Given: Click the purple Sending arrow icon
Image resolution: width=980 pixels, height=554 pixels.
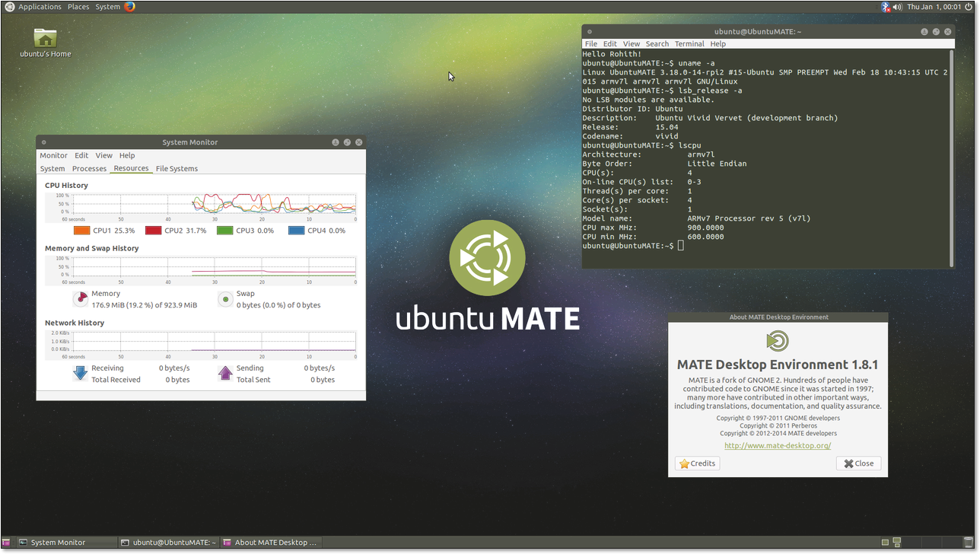Looking at the screenshot, I should click(225, 373).
